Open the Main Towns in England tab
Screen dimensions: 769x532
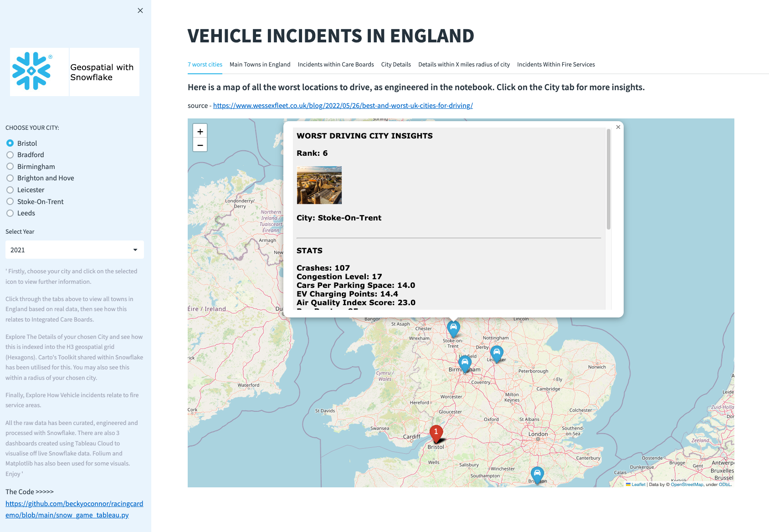coord(260,65)
